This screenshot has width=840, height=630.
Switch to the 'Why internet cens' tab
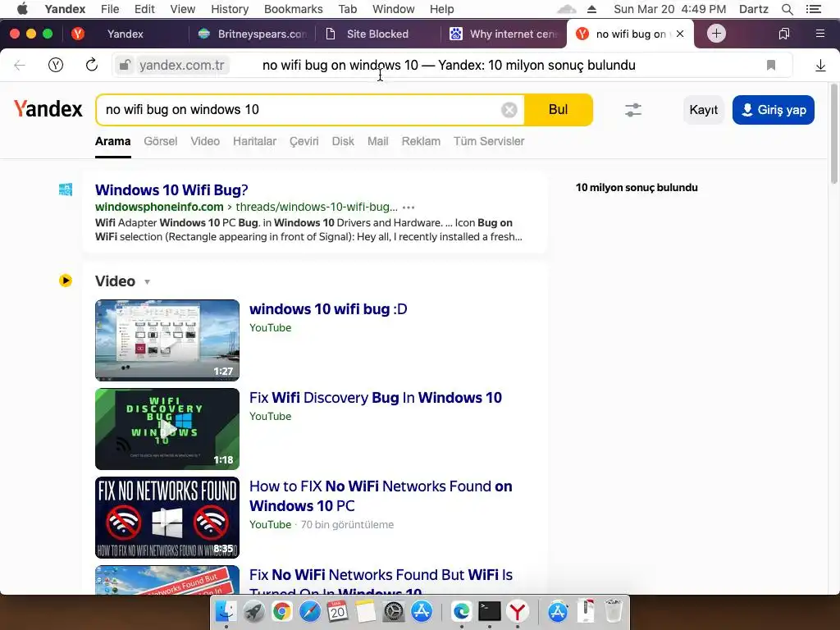pos(504,34)
